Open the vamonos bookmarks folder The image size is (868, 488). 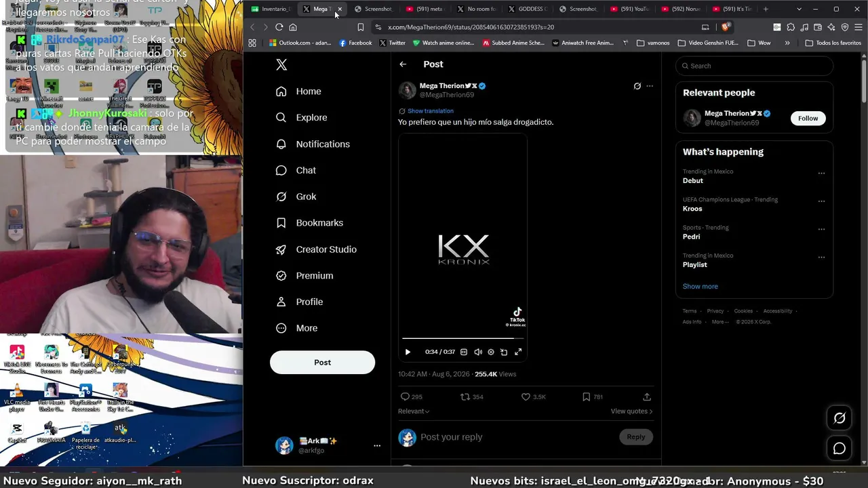pos(653,43)
